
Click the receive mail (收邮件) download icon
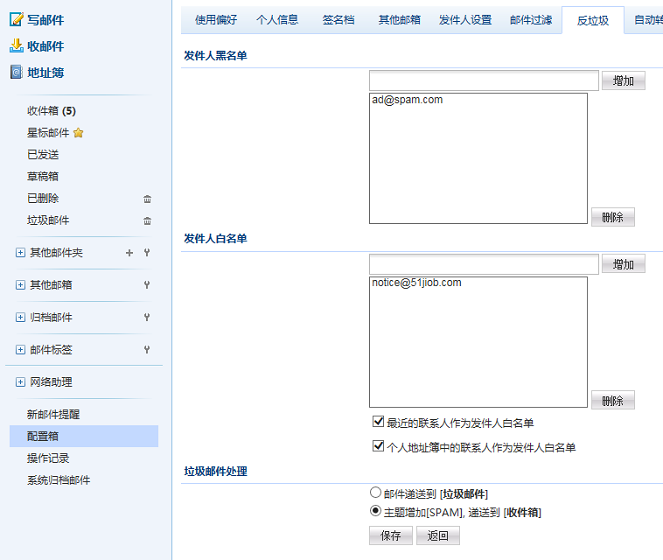16,46
